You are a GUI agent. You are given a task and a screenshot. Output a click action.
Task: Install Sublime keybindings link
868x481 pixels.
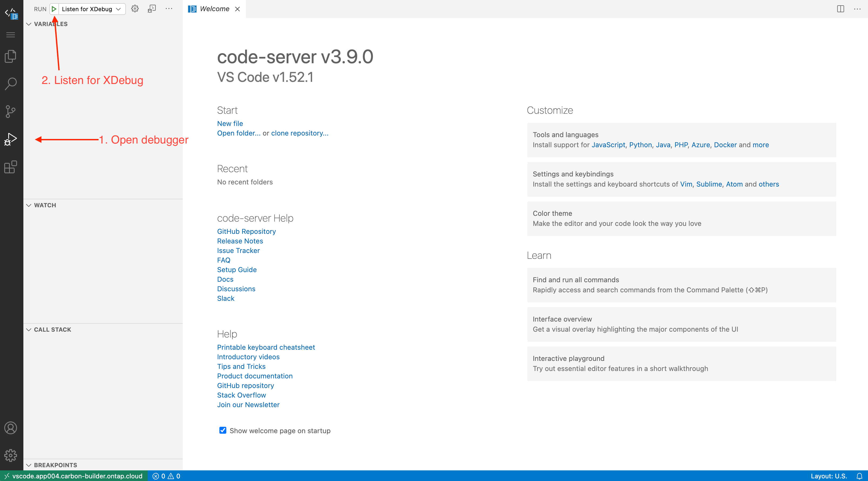[709, 184]
